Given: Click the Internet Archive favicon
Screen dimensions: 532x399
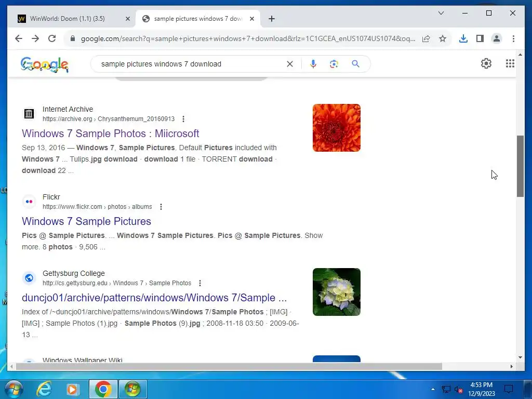Looking at the screenshot, I should click(29, 114).
